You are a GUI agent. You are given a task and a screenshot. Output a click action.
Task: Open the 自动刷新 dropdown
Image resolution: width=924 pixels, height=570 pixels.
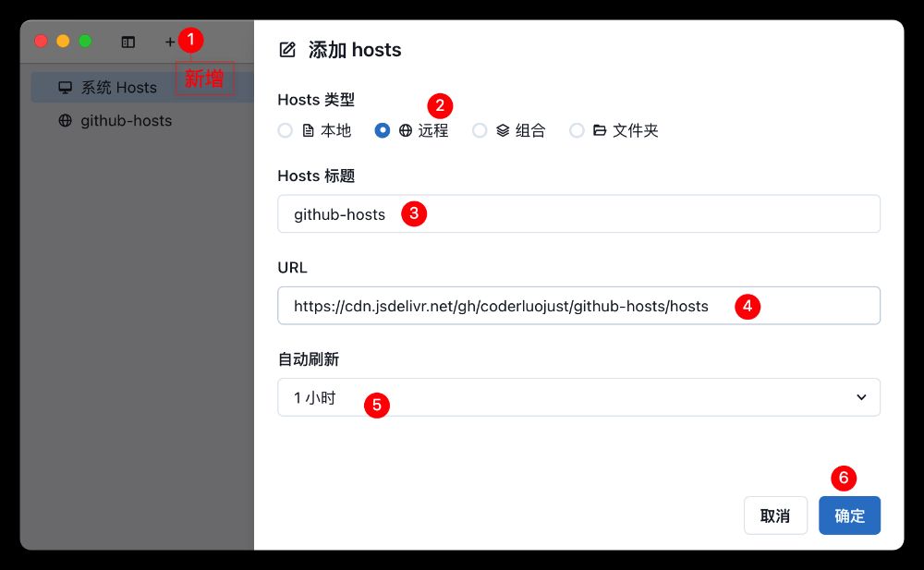[x=578, y=396]
